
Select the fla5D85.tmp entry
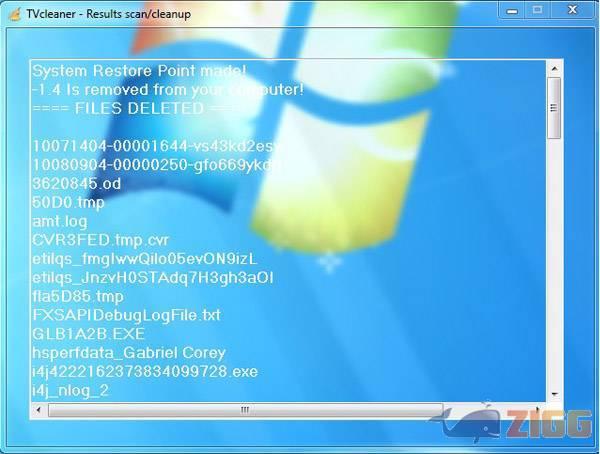[78, 296]
